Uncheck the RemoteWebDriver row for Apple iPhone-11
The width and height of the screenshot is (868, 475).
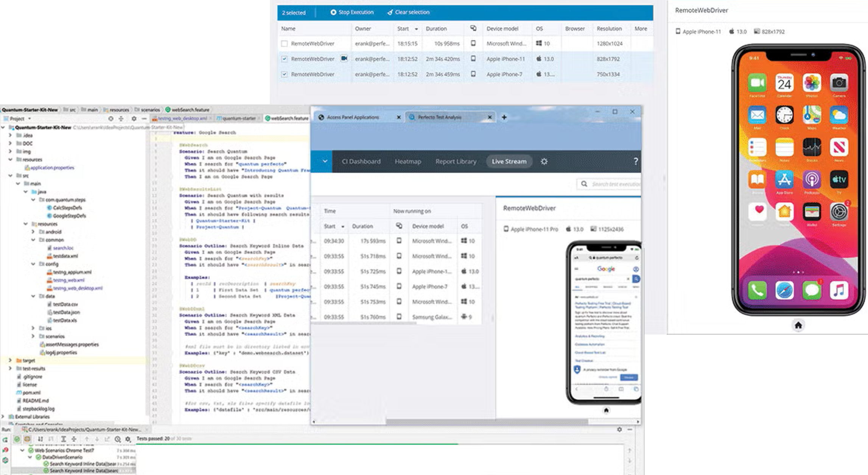[285, 59]
